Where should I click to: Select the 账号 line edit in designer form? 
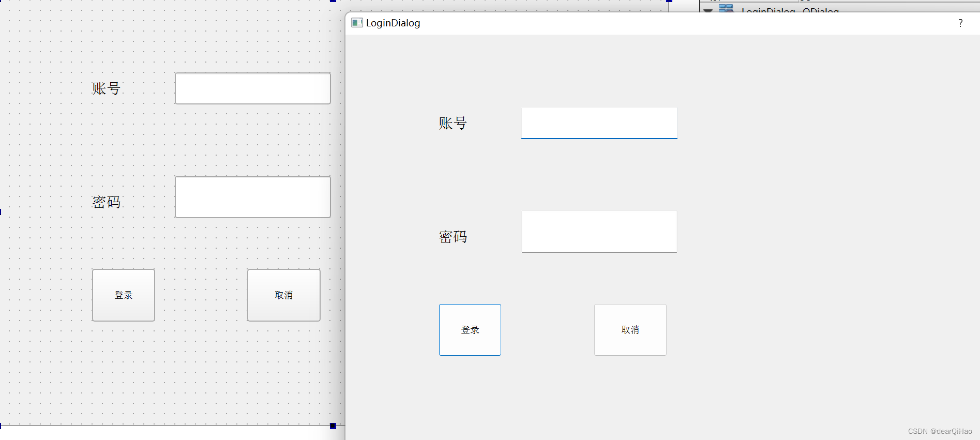point(253,88)
